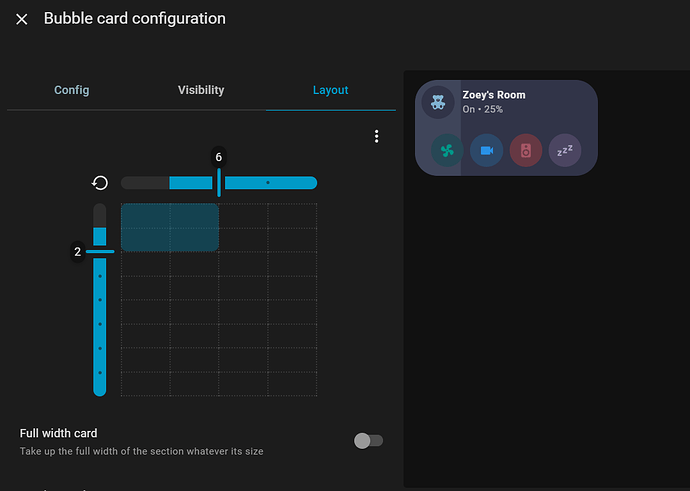This screenshot has height=491, width=690.
Task: Click the speaker sub-button icon
Action: (x=526, y=151)
